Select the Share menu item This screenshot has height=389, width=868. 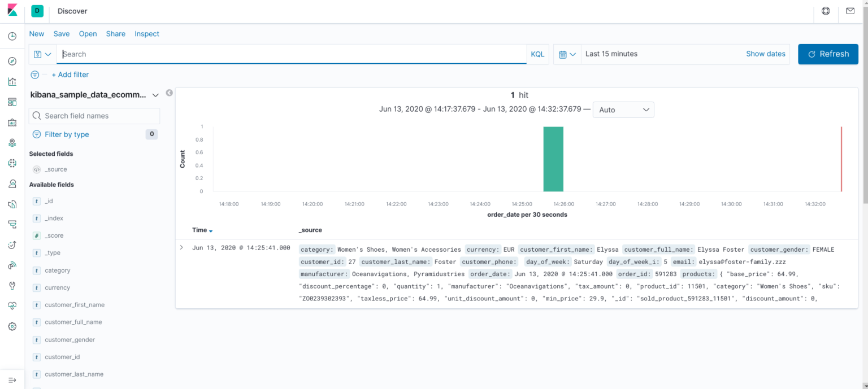[115, 34]
